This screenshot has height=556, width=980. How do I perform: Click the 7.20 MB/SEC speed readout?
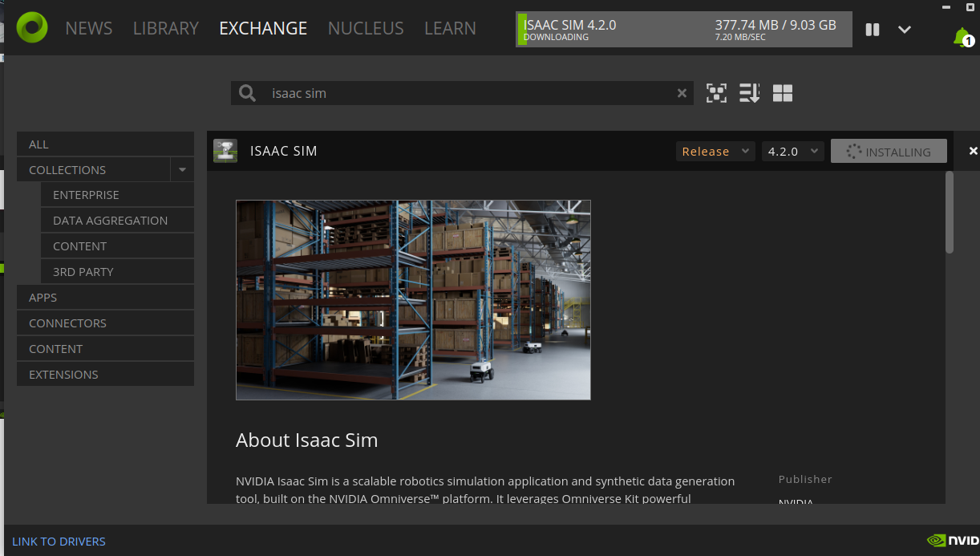742,38
